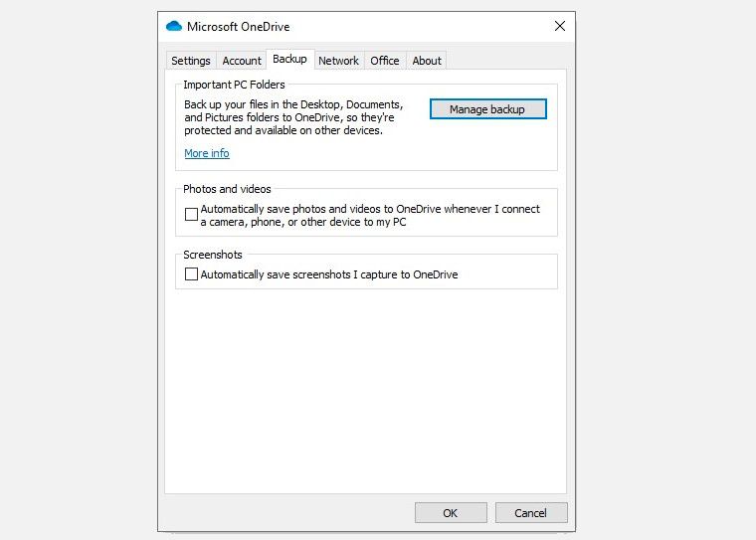This screenshot has width=756, height=540.
Task: Close the Microsoft OneDrive dialog
Action: [x=560, y=27]
